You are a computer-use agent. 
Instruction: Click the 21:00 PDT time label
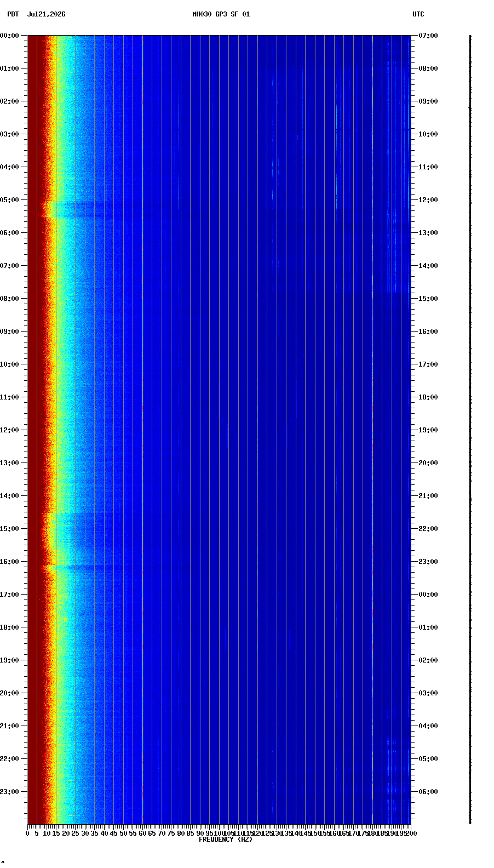(x=9, y=726)
